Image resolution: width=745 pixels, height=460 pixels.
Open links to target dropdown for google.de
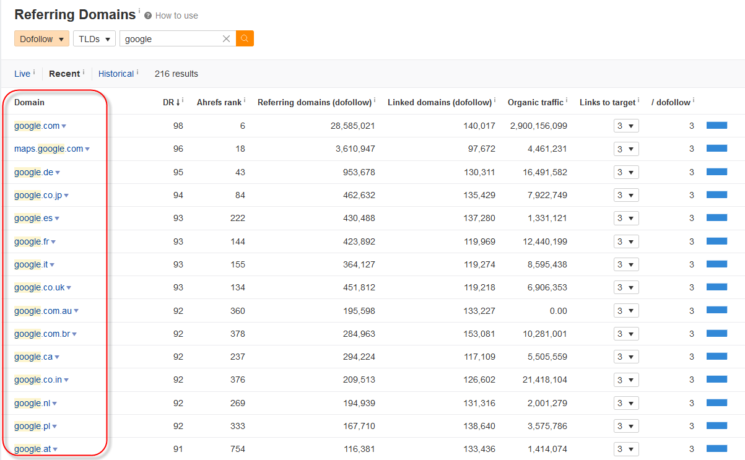pyautogui.click(x=626, y=172)
